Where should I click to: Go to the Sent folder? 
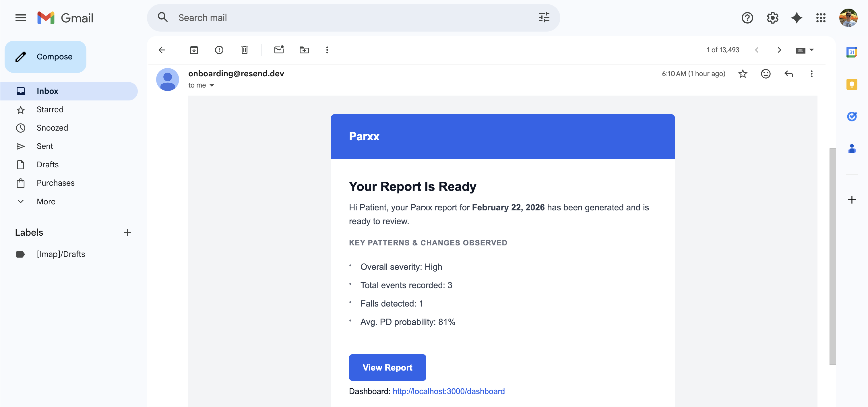(45, 146)
